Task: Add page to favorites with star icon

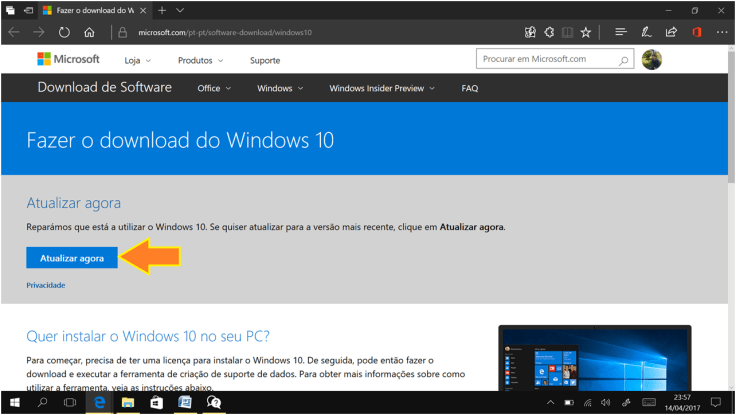Action: (586, 32)
